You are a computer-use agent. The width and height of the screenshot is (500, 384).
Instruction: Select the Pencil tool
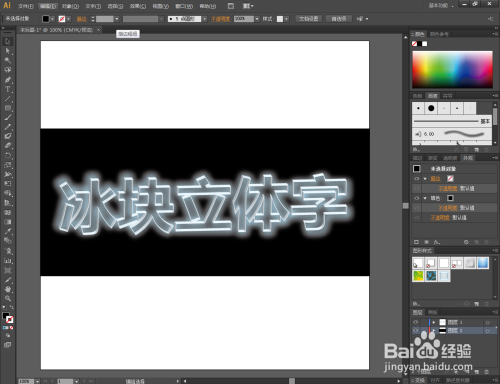pyautogui.click(x=8, y=127)
